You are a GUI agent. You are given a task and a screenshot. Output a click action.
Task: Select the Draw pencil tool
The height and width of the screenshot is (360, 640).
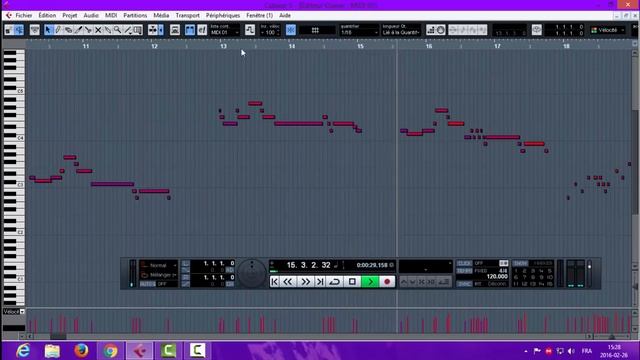[58, 30]
